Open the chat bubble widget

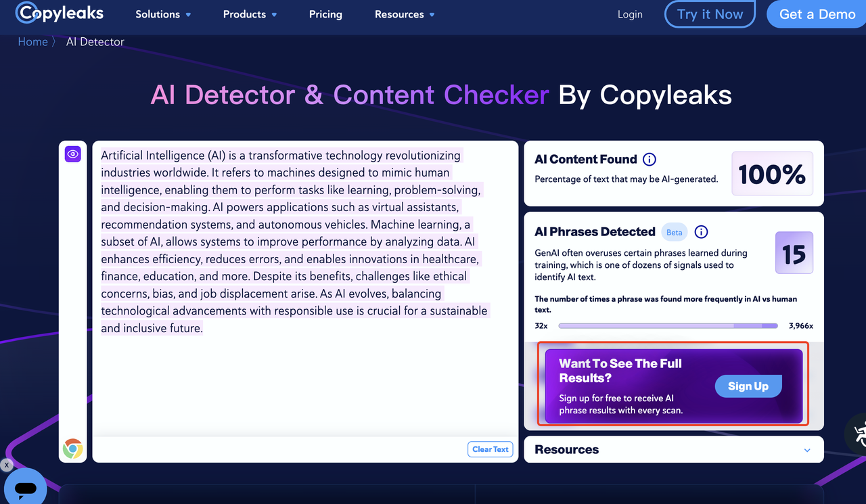(25, 486)
